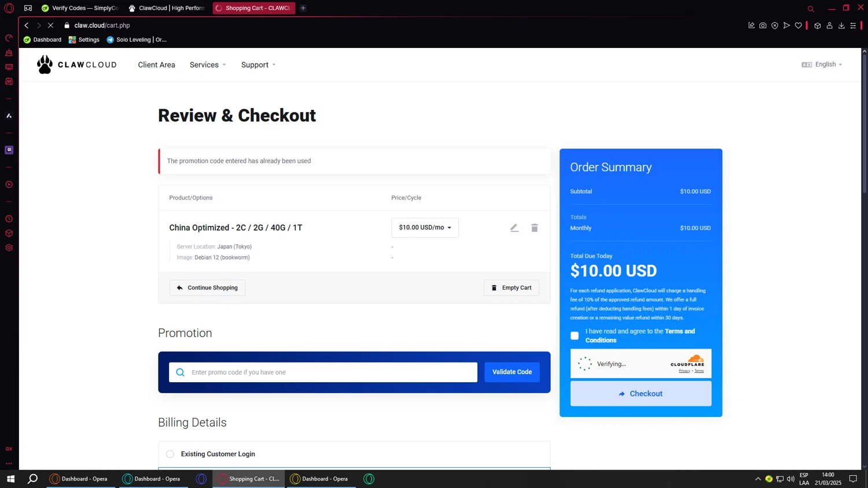Click the pinboard icon in address bar
The width and height of the screenshot is (868, 488).
(751, 25)
